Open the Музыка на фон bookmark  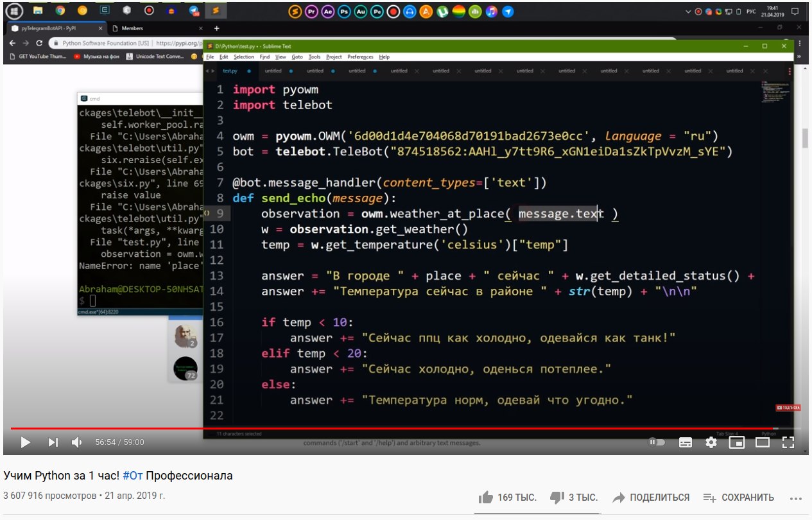point(96,56)
